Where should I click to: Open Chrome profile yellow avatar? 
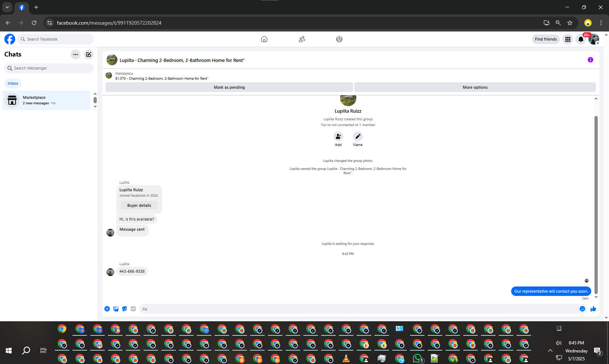588,23
